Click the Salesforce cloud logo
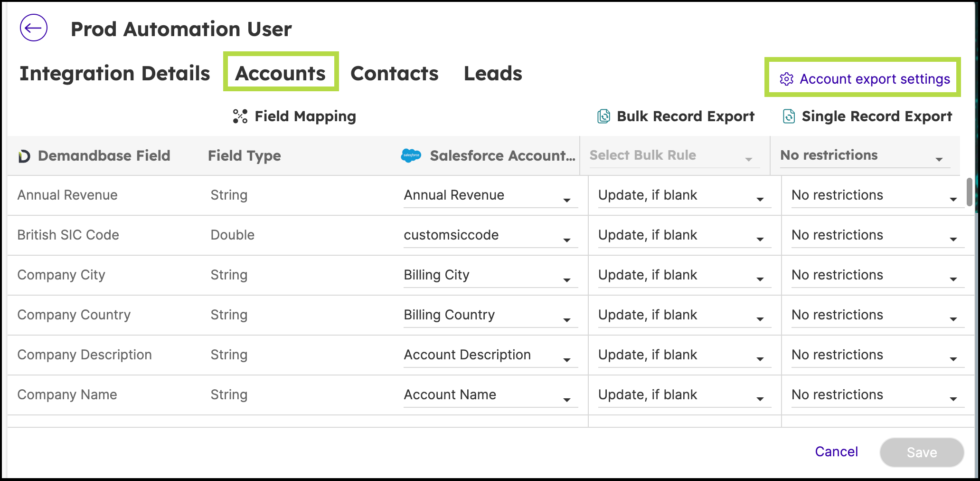980x481 pixels. click(411, 155)
